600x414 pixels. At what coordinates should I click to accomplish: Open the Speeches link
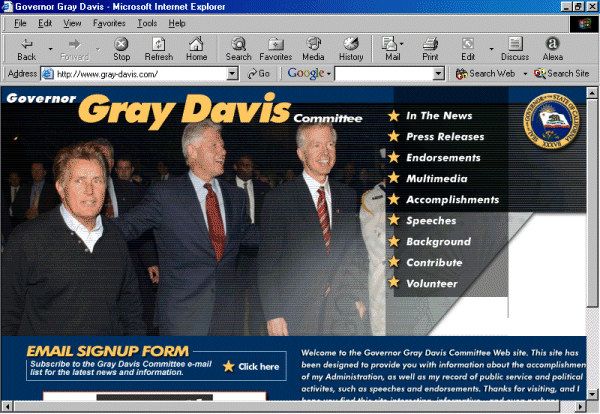(x=431, y=221)
